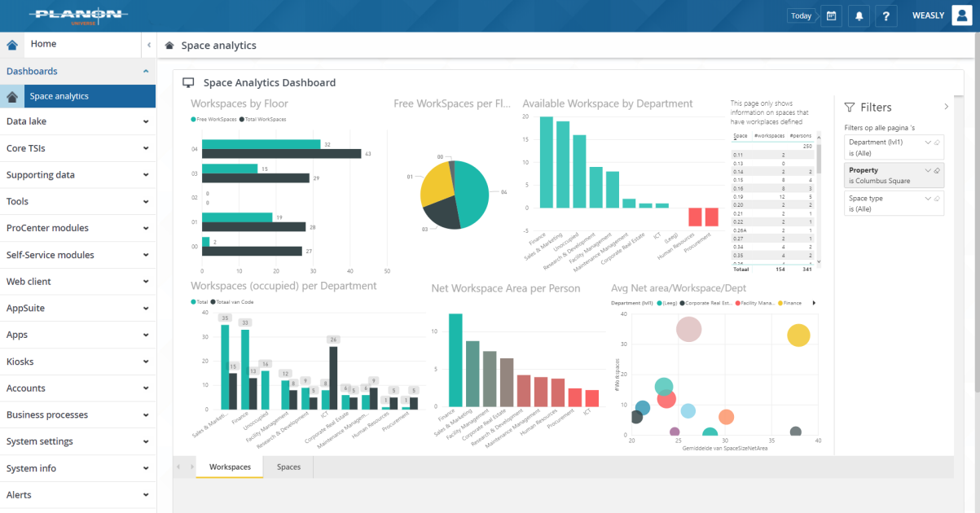Screen dimensions: 980x513
Task: Open the Space Analytics Dashboard monitor icon
Action: pyautogui.click(x=188, y=82)
